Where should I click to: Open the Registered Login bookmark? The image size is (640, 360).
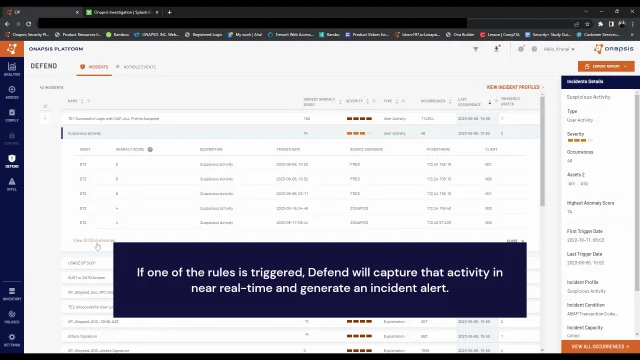(203, 35)
